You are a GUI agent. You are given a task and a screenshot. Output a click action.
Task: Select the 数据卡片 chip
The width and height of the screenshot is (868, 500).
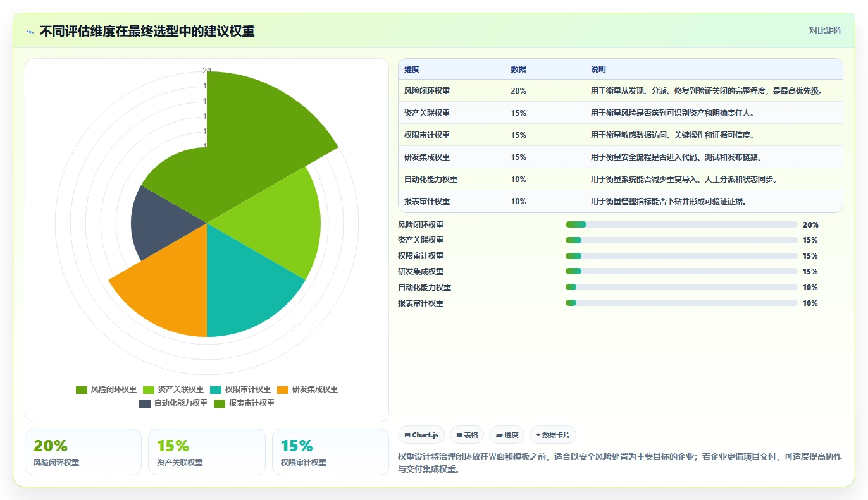pos(553,435)
